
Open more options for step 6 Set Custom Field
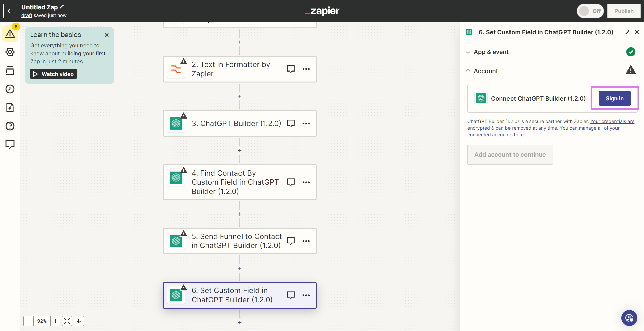(306, 295)
